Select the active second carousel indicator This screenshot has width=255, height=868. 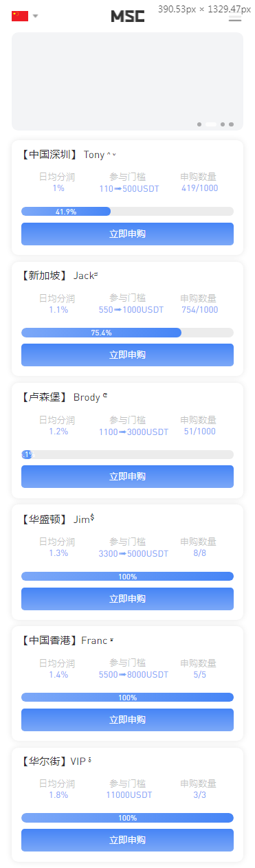click(x=211, y=124)
